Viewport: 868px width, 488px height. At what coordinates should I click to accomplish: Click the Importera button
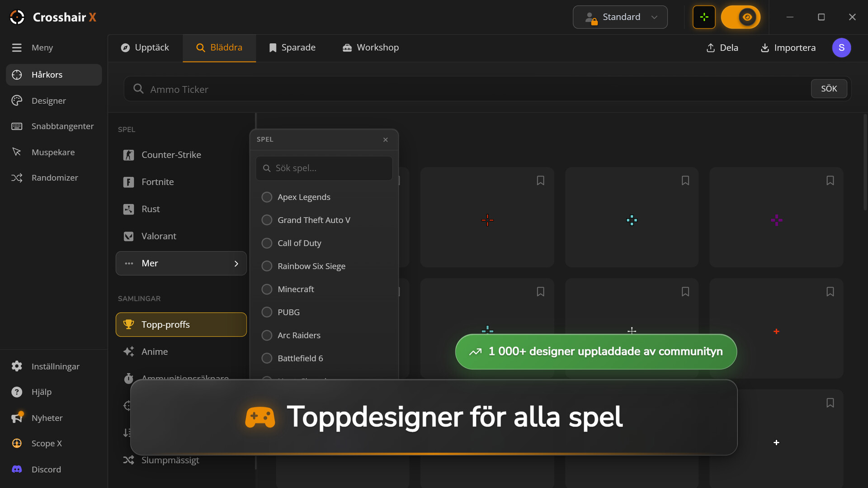[788, 48]
